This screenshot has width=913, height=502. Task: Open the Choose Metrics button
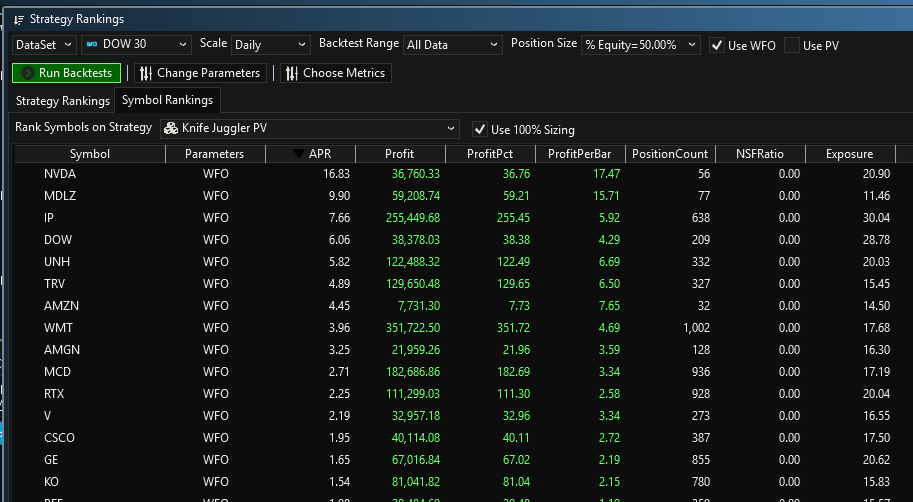coord(334,73)
